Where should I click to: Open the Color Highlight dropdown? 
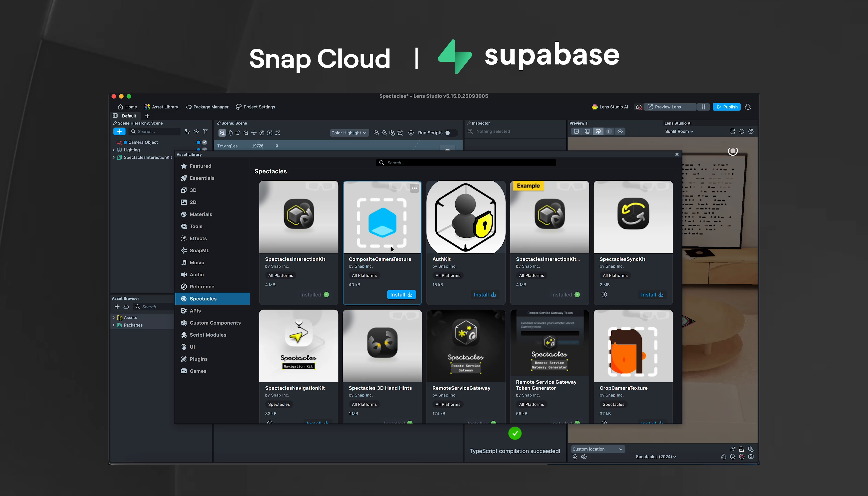click(x=349, y=133)
